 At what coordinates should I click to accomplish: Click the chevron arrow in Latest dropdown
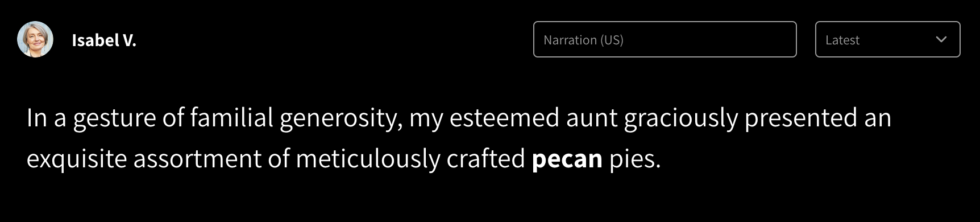pos(941,39)
